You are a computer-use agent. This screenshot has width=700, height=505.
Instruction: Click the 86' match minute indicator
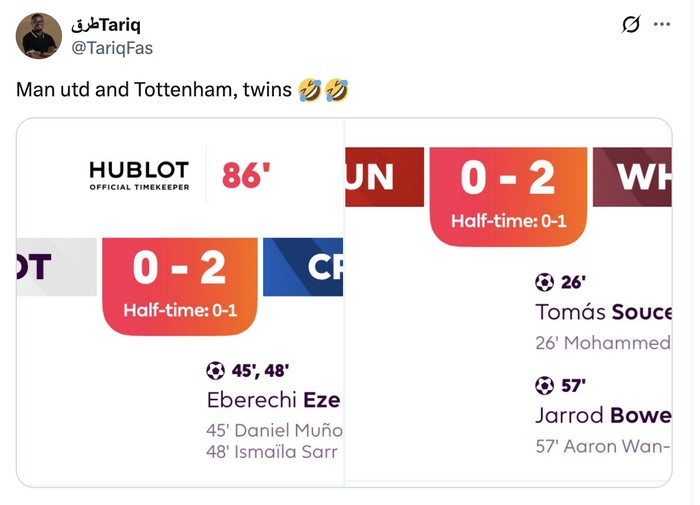coord(246,175)
